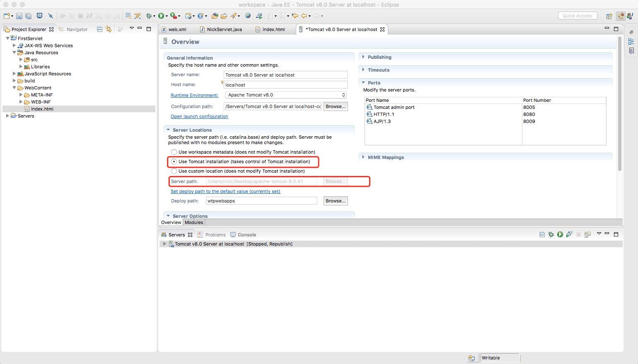Image resolution: width=638 pixels, height=364 pixels.
Task: Select index.html in Project Explorer tree
Action: (x=79, y=109)
